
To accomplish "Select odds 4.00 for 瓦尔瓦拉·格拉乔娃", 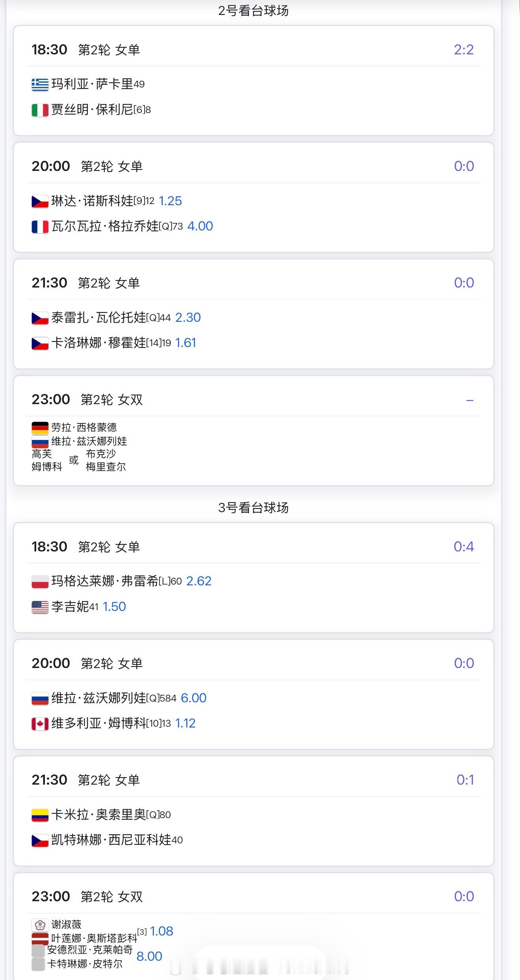I will tap(200, 226).
